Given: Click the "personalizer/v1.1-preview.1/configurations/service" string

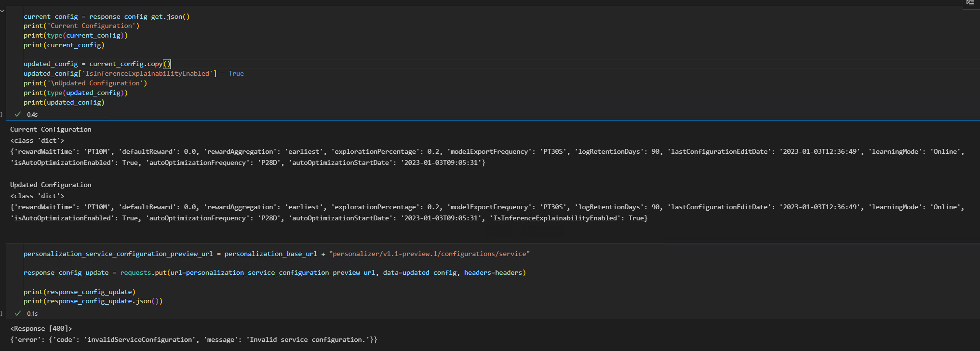Looking at the screenshot, I should pyautogui.click(x=429, y=254).
